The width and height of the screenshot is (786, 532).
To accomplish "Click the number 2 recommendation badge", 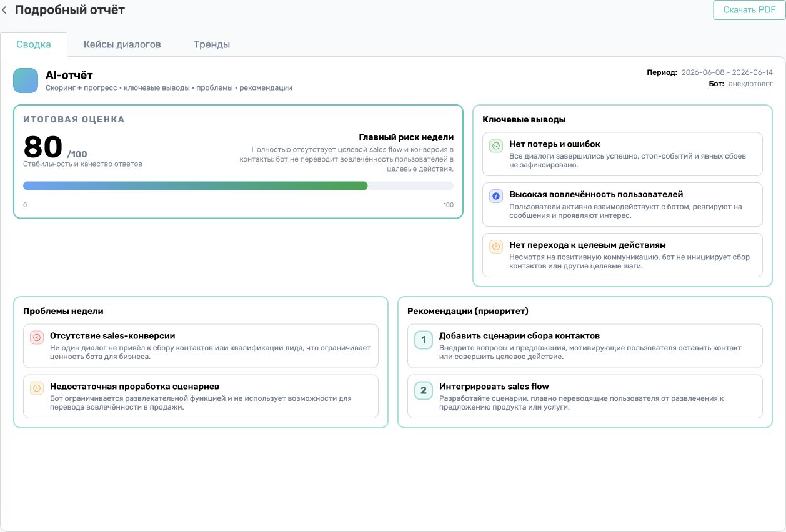I will click(424, 391).
